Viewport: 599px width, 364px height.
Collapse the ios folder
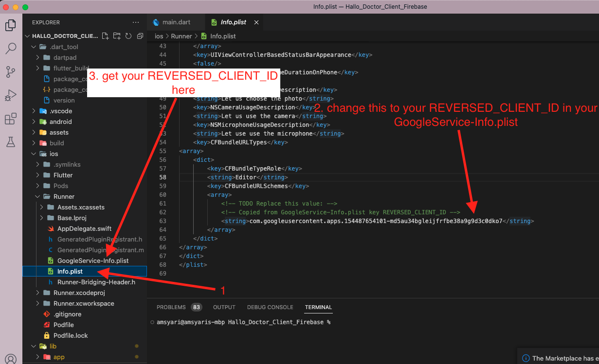pyautogui.click(x=54, y=154)
